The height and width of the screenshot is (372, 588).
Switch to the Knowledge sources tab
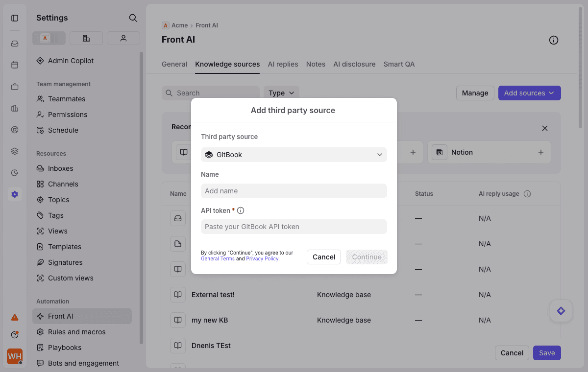pos(227,64)
